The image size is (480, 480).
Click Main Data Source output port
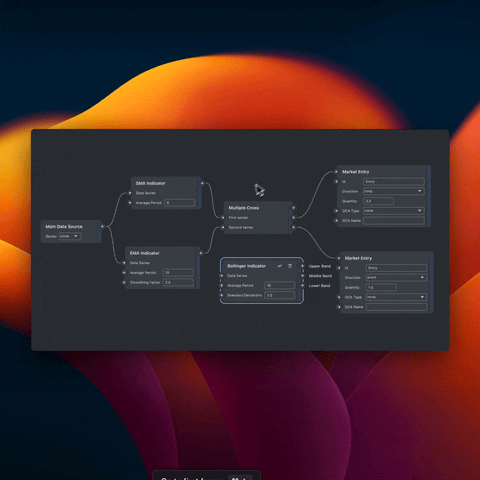pos(102,227)
